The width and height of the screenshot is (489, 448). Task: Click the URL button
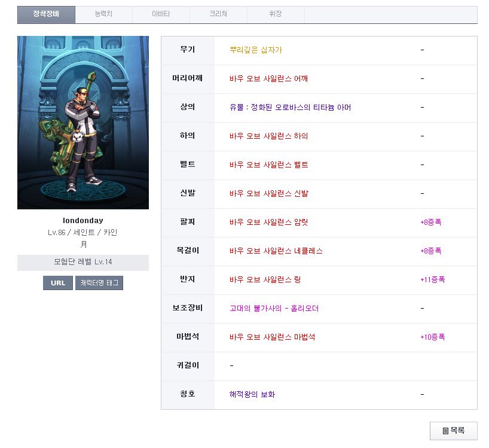[x=57, y=283]
